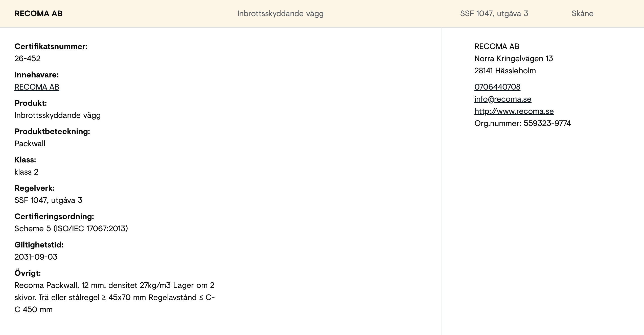Click the address line Norra Kringelvägen 13
644x335 pixels.
514,58
